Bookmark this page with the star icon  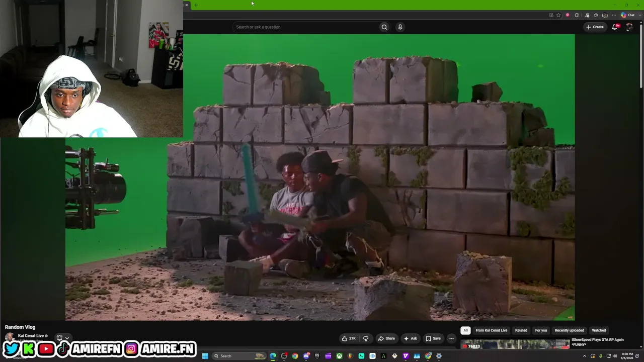[558, 15]
